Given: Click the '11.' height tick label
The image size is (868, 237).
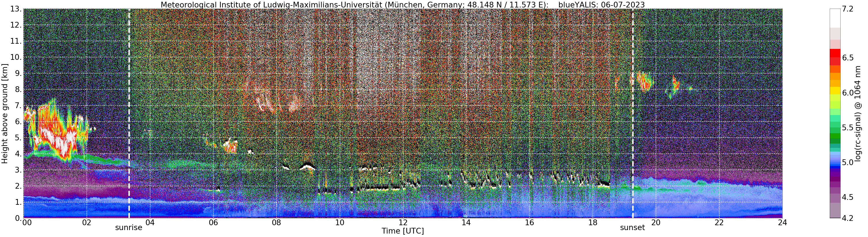Looking at the screenshot, I should coord(16,41).
